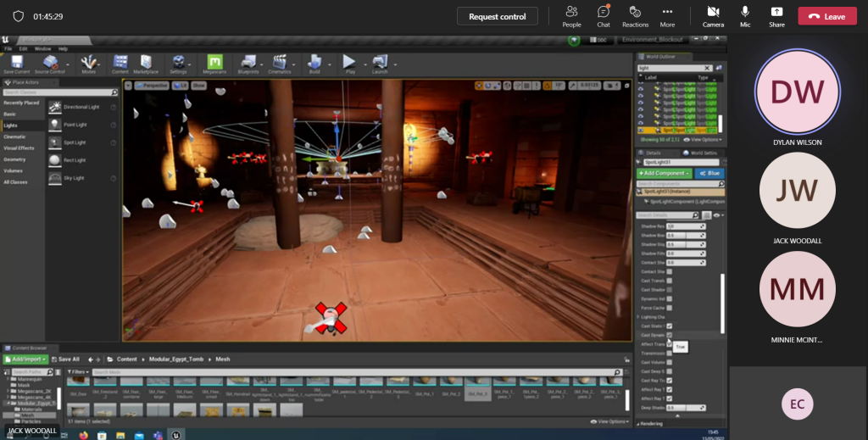The width and height of the screenshot is (868, 440).
Task: Open the Settings toolbar icon
Action: [x=178, y=64]
